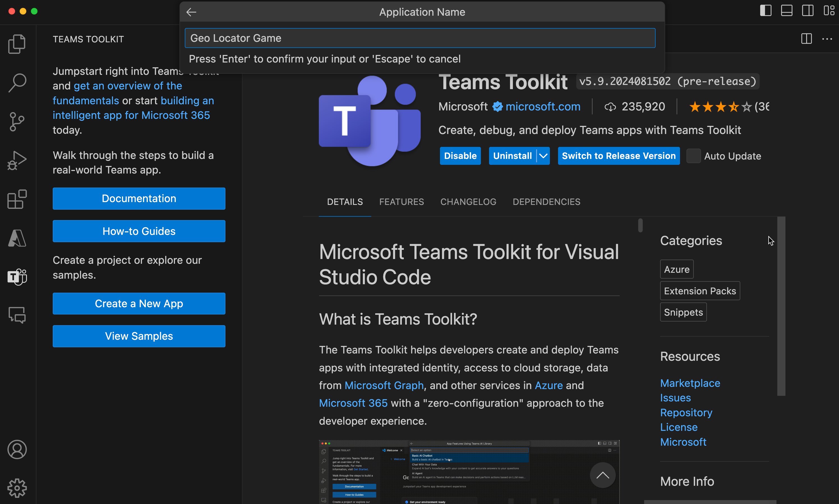The width and height of the screenshot is (839, 504).
Task: Open the Microsoft resource link
Action: pos(683,442)
